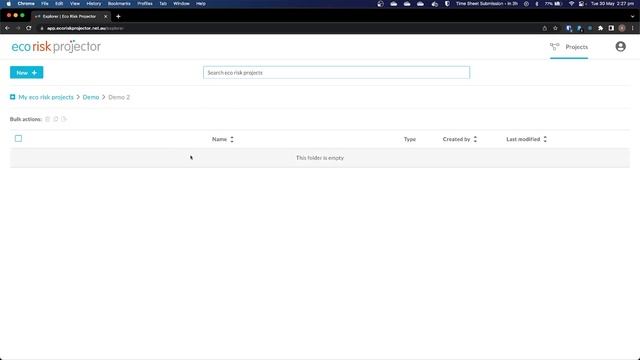Click the Bitwarden shield extension icon

(569, 28)
